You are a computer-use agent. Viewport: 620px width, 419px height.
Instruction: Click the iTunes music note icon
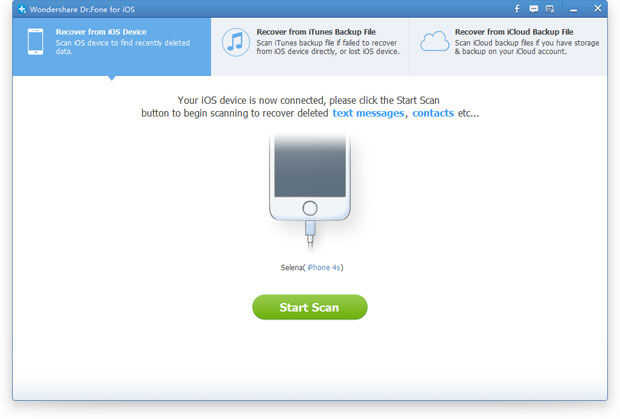tap(236, 42)
